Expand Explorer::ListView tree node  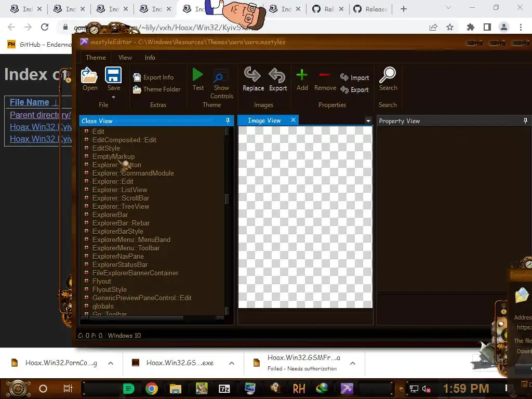(x=87, y=189)
